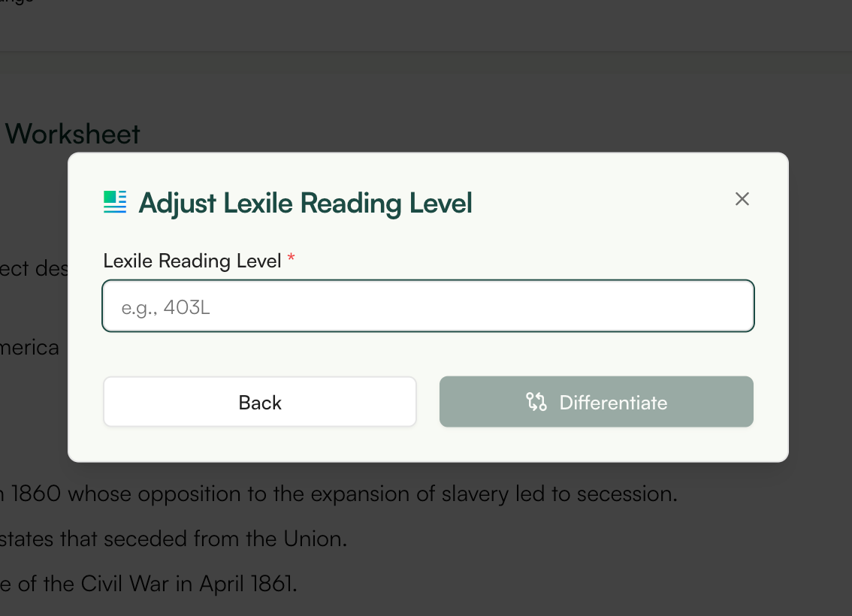852x616 pixels.
Task: Click the circle node of the Differentiate icon
Action: click(530, 396)
